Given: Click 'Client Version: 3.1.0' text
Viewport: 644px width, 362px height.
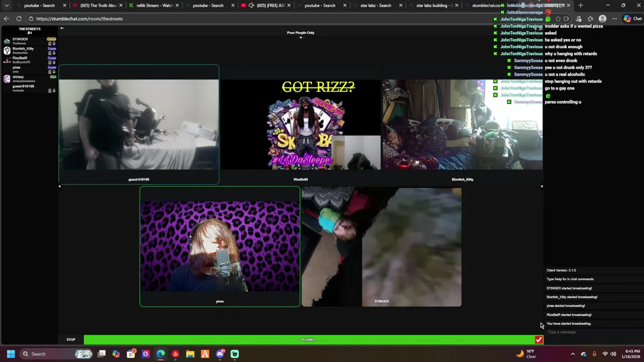Looking at the screenshot, I should pos(561,270).
